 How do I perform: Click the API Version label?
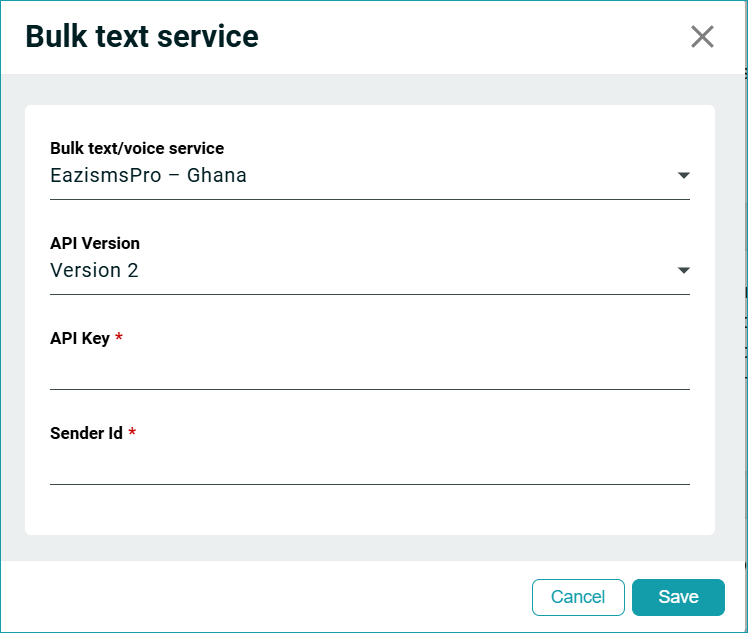pos(95,243)
